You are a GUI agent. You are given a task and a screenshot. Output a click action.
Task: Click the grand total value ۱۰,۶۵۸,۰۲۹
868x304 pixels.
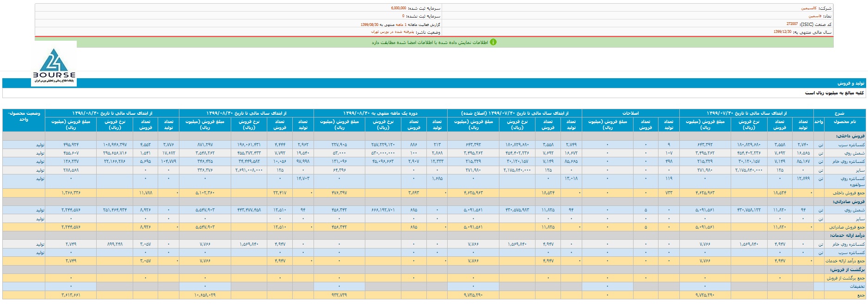tap(205, 295)
